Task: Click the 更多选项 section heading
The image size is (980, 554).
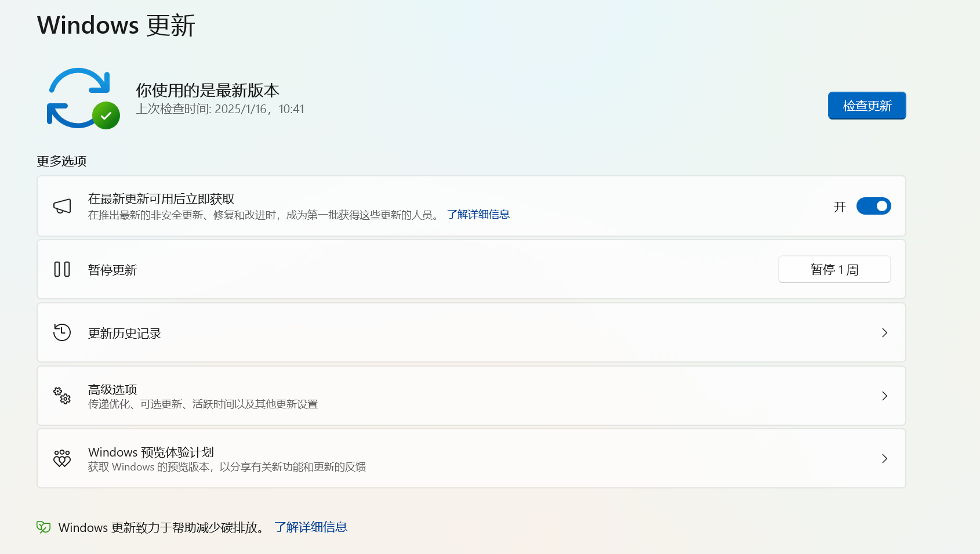Action: [61, 161]
